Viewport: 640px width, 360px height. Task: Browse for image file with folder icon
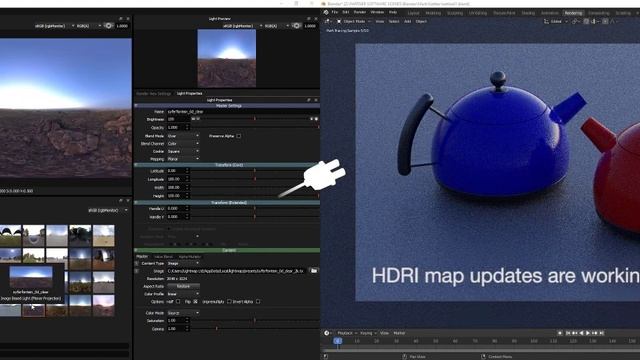click(x=313, y=271)
